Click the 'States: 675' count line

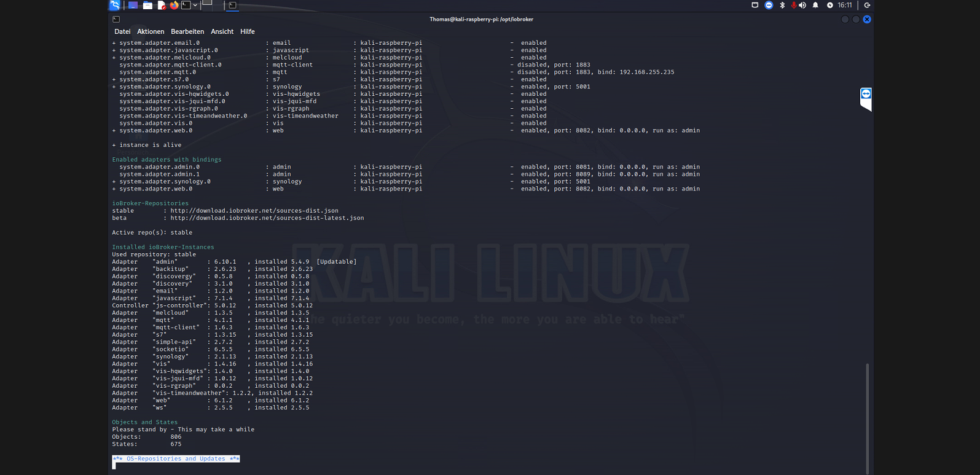(146, 444)
